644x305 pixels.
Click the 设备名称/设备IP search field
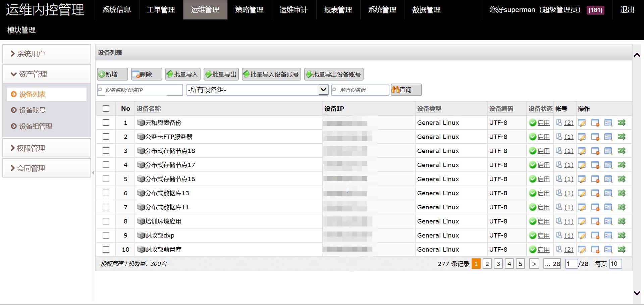[x=141, y=90]
